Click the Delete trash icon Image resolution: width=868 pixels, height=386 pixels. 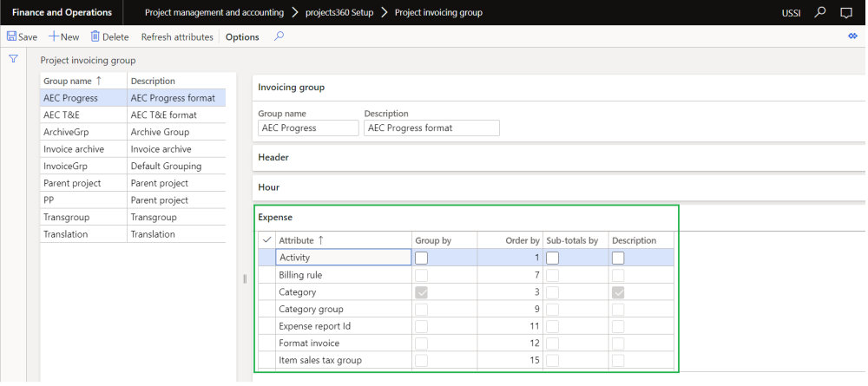(x=95, y=36)
